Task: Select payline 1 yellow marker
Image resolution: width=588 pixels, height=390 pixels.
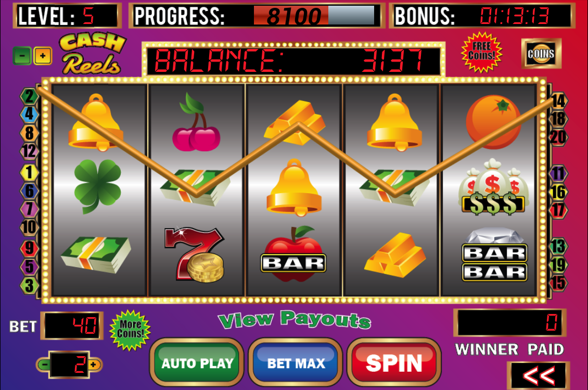Action: [29, 173]
